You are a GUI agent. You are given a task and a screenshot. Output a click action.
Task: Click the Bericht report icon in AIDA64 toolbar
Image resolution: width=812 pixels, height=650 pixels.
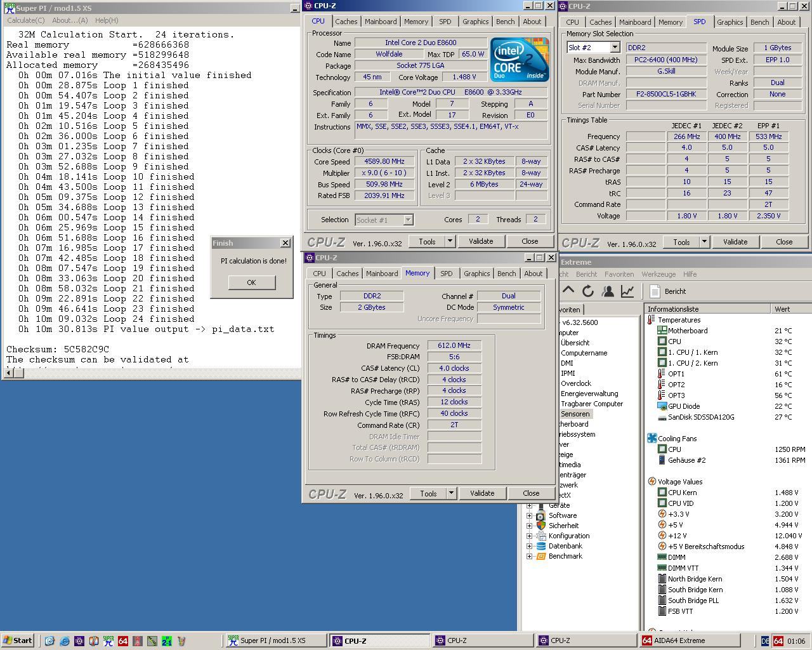click(655, 291)
